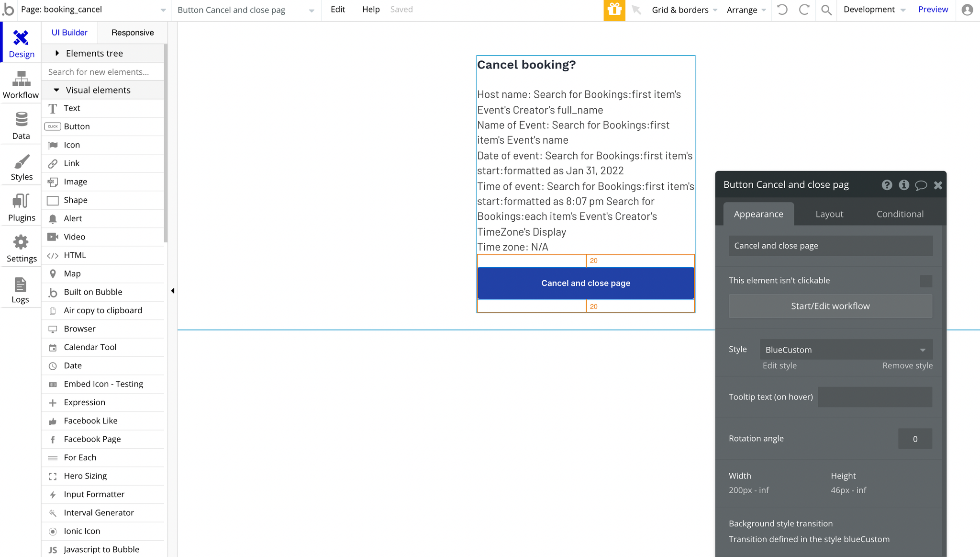
Task: Switch to the Responsive tab
Action: click(133, 33)
